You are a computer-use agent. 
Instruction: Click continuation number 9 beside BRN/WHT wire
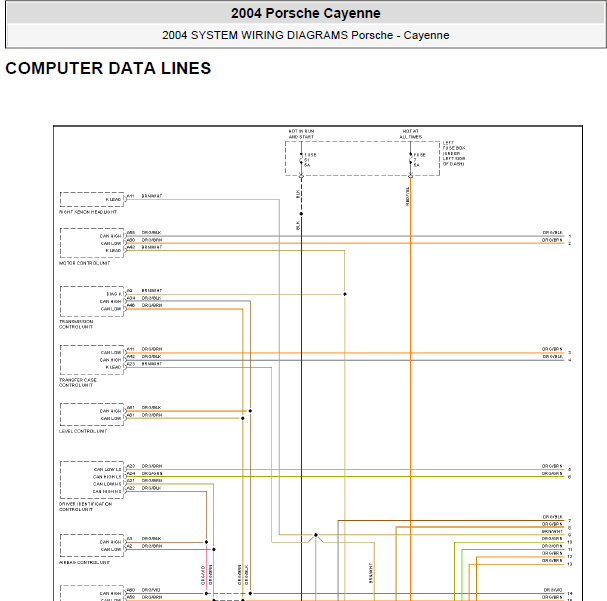[x=570, y=535]
